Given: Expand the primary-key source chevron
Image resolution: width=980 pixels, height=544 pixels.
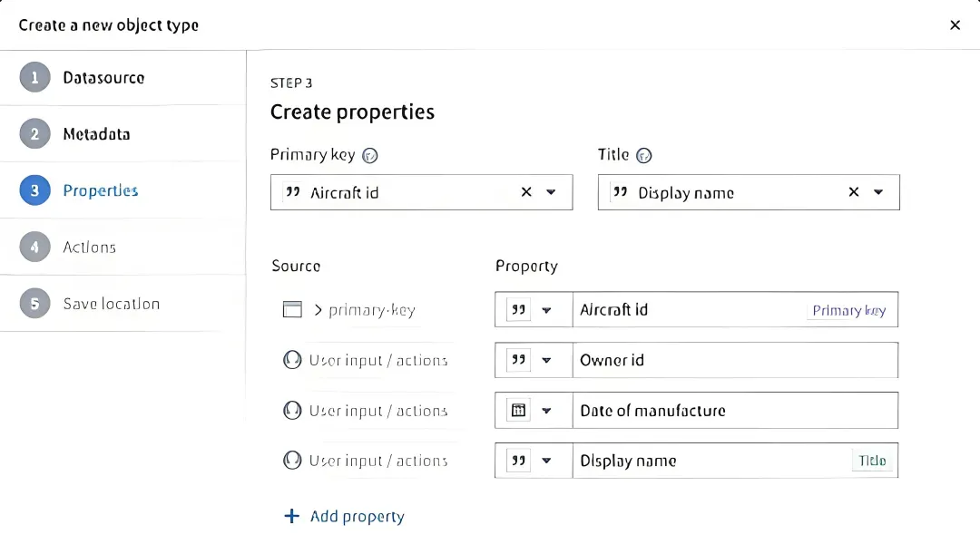Looking at the screenshot, I should pos(318,310).
